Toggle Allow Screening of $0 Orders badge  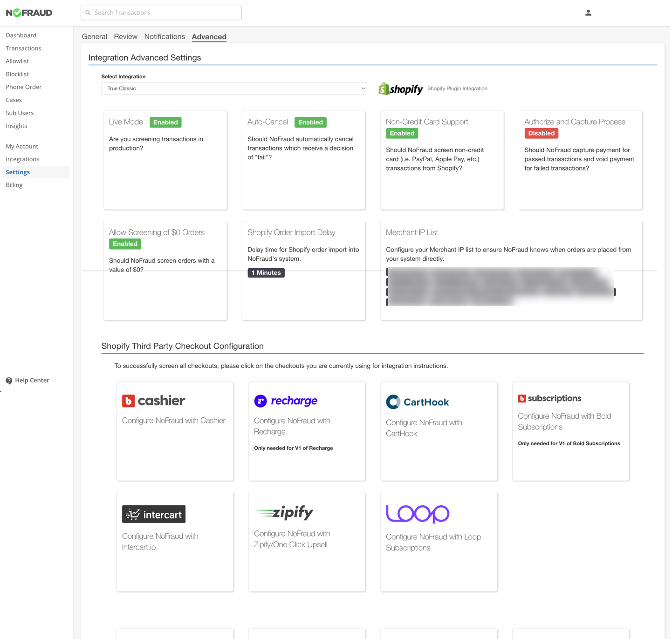point(125,244)
